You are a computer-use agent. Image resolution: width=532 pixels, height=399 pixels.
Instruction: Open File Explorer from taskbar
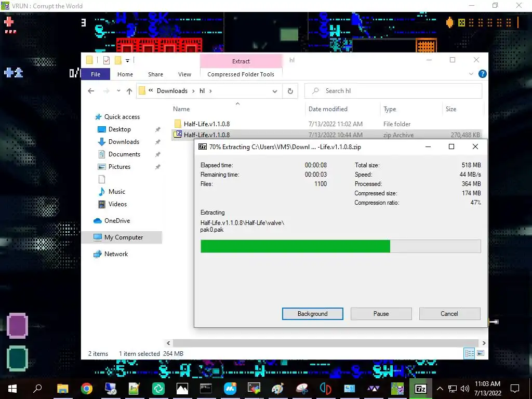[x=62, y=389]
